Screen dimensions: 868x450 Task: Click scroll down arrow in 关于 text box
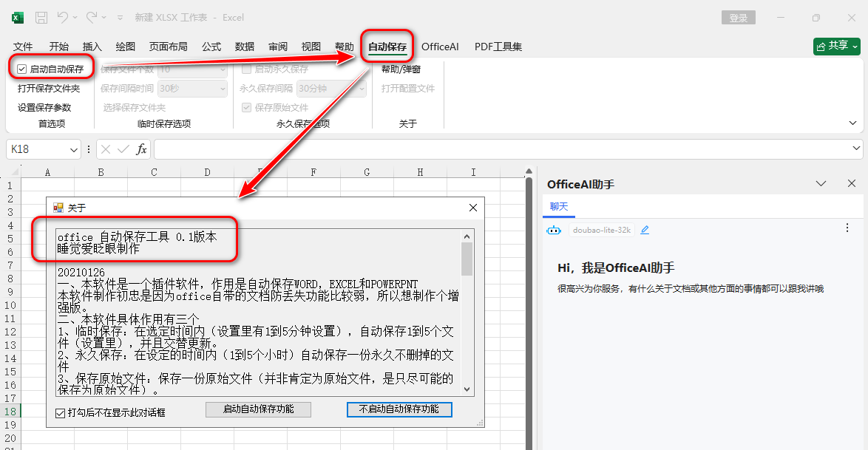pos(467,389)
